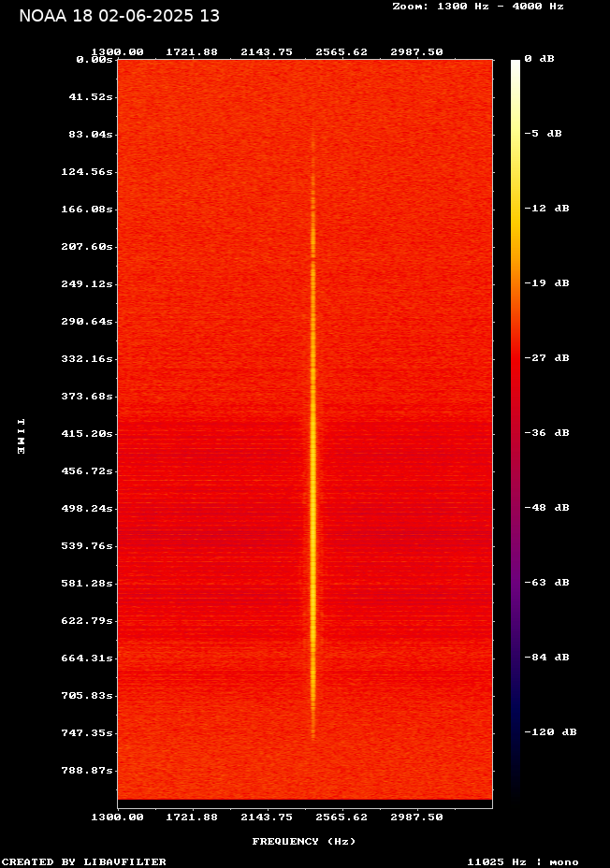
Task: Click the time label 498.24s
Action: click(87, 508)
